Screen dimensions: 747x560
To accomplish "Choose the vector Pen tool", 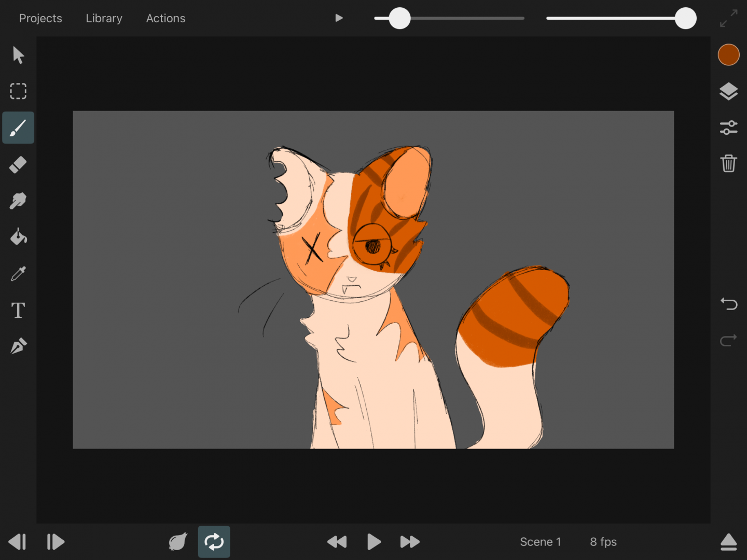I will [x=18, y=346].
